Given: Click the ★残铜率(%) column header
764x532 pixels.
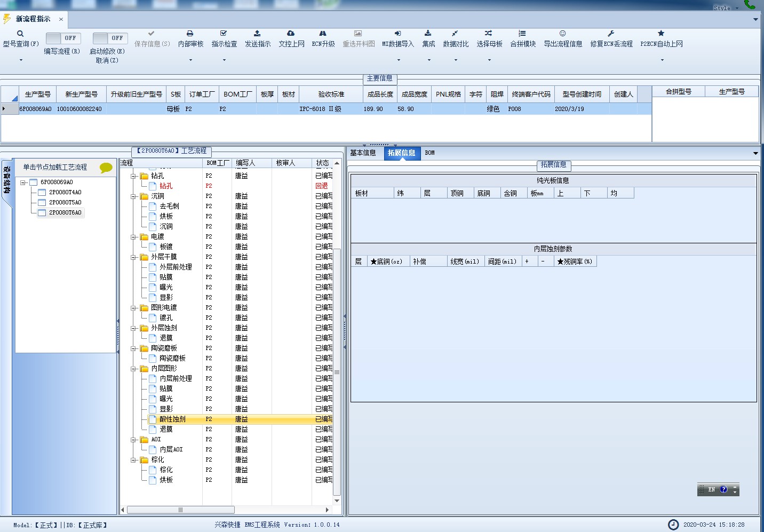Looking at the screenshot, I should click(575, 261).
